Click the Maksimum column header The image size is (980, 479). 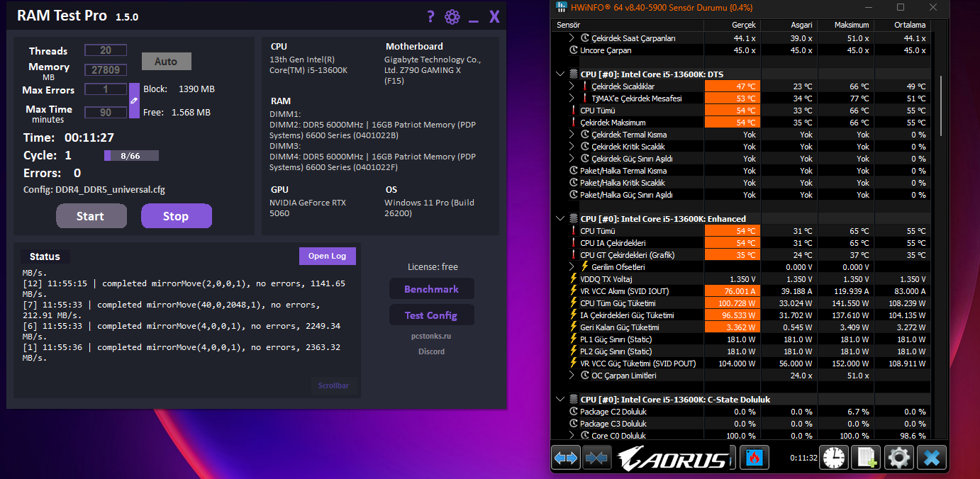(x=845, y=25)
